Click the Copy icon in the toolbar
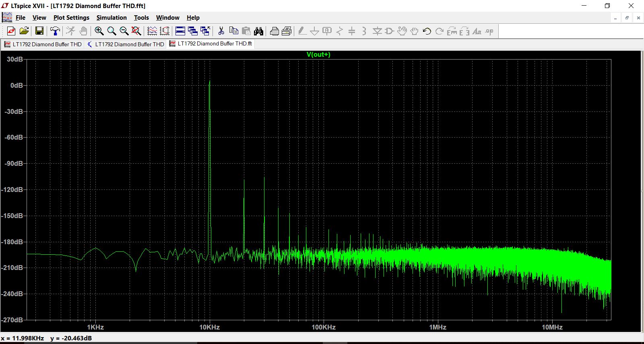Viewport: 644px width, 344px height. click(233, 31)
